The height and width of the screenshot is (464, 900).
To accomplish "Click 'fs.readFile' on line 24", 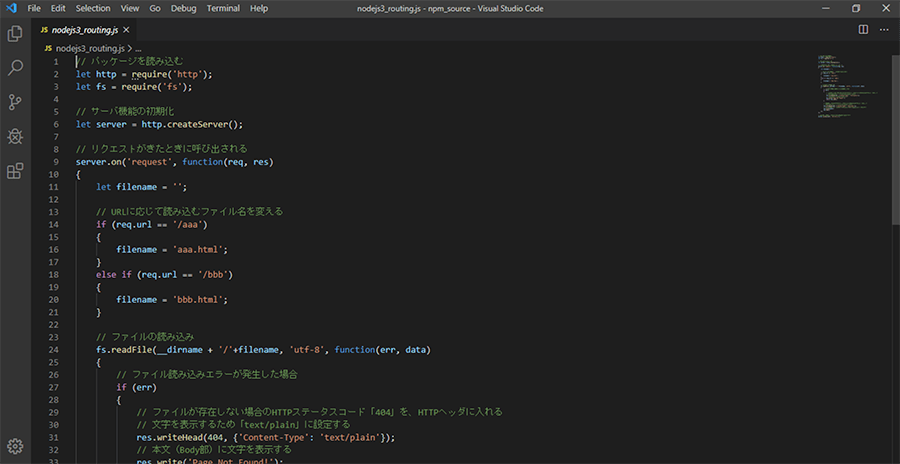I will point(123,350).
